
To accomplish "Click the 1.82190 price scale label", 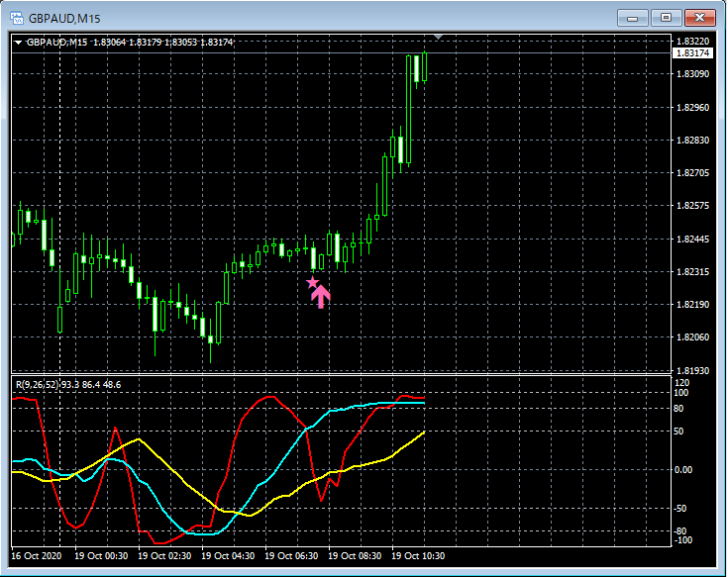I will (x=693, y=304).
